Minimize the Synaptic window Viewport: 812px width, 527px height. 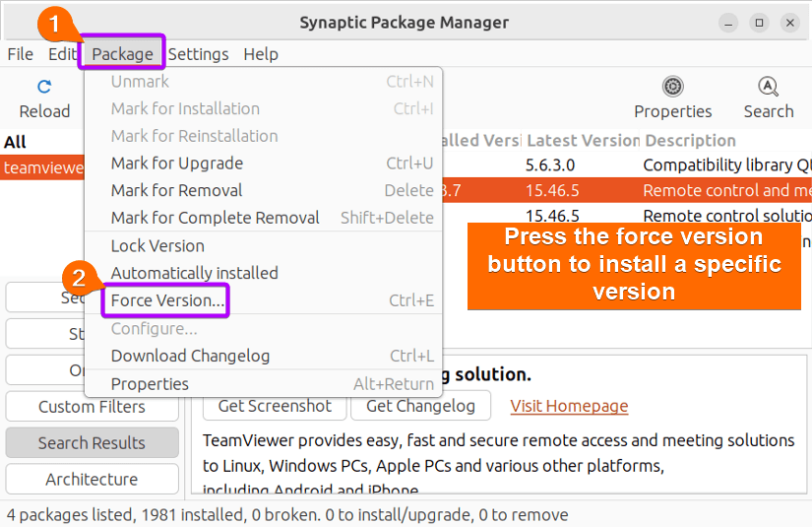[x=728, y=23]
